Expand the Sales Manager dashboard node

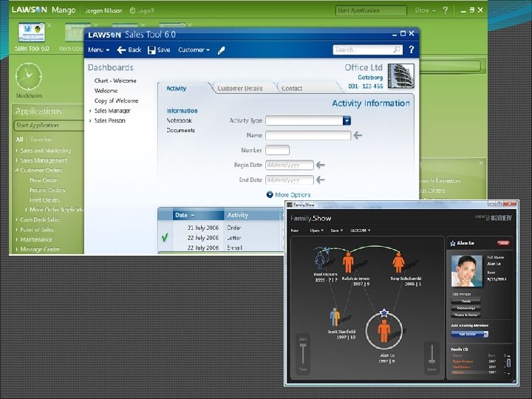(90, 111)
